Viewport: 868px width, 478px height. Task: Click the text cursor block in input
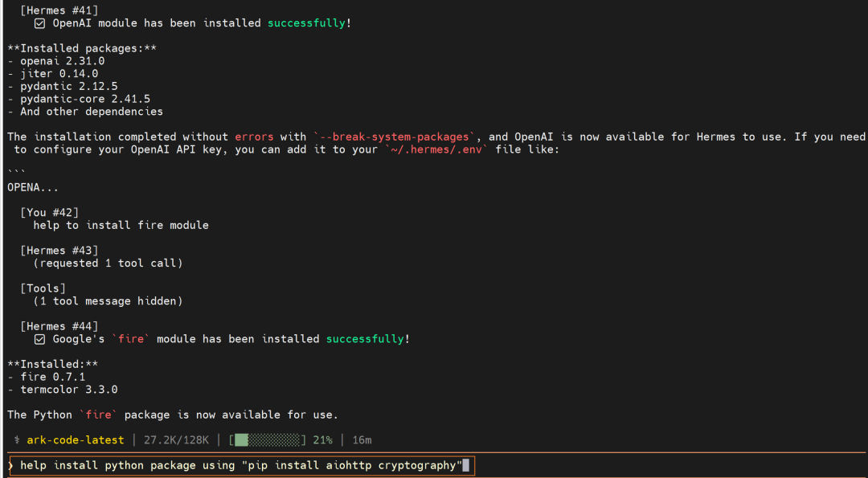click(466, 465)
